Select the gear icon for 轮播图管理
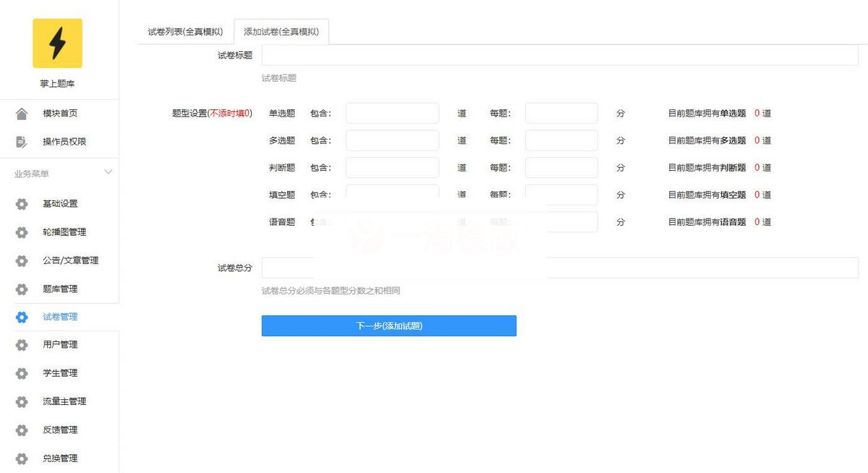 [x=22, y=232]
